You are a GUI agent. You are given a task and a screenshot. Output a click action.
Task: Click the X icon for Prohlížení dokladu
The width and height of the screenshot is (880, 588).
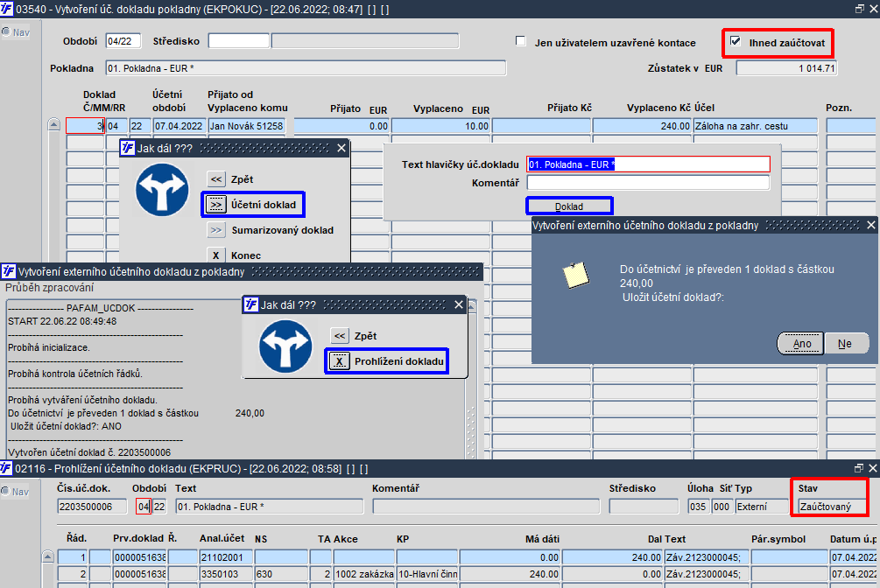click(339, 361)
